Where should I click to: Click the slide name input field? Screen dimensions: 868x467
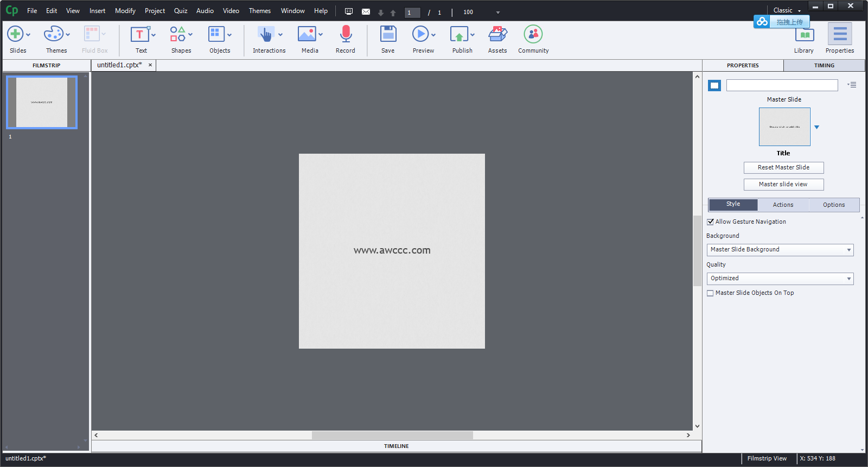point(782,85)
